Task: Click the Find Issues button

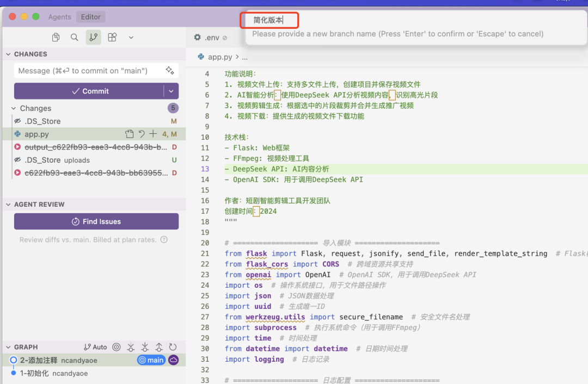Action: click(x=96, y=221)
